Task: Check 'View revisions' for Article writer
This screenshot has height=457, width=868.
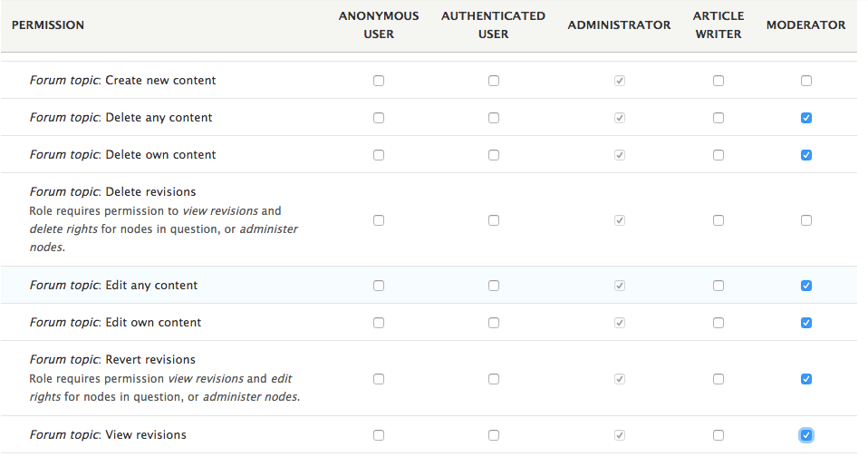Action: (x=719, y=435)
